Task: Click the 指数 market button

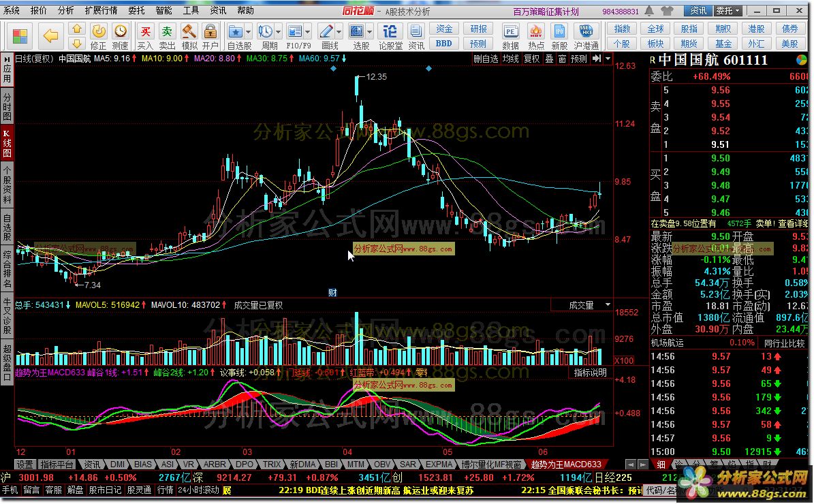Action: [x=621, y=29]
